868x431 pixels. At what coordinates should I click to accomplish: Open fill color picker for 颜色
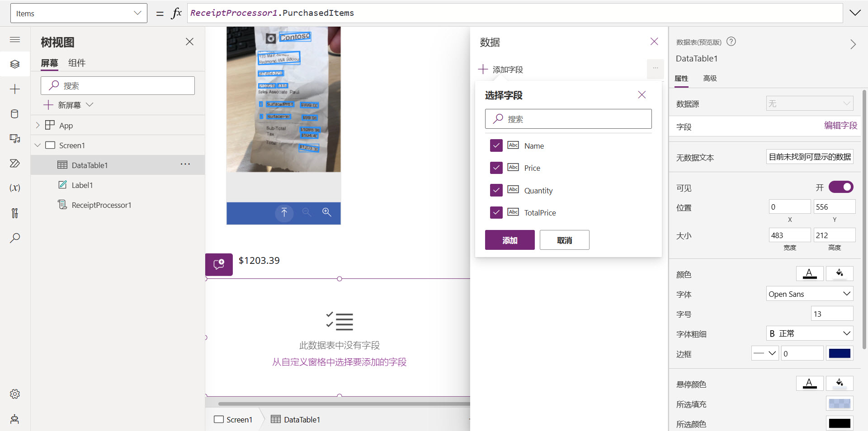coord(840,274)
